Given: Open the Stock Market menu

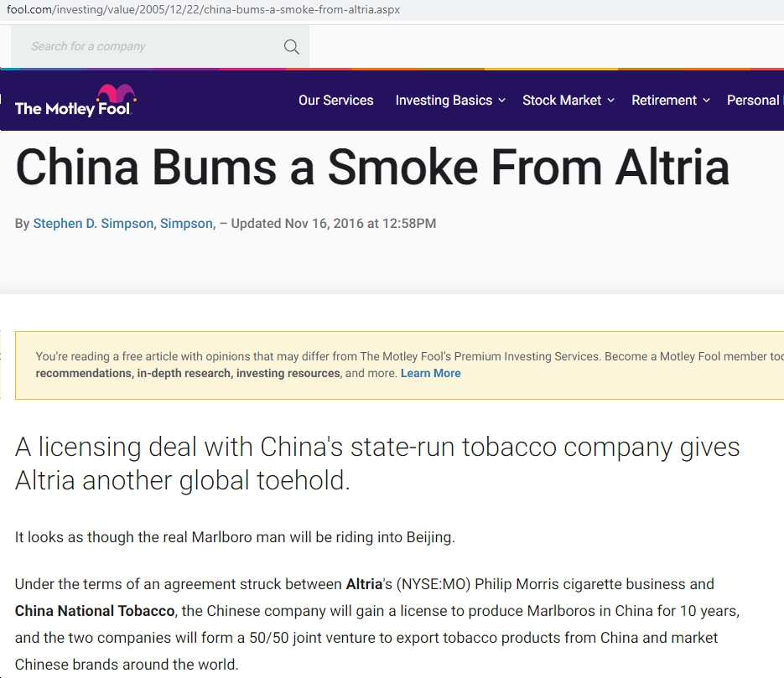Looking at the screenshot, I should coord(562,101).
